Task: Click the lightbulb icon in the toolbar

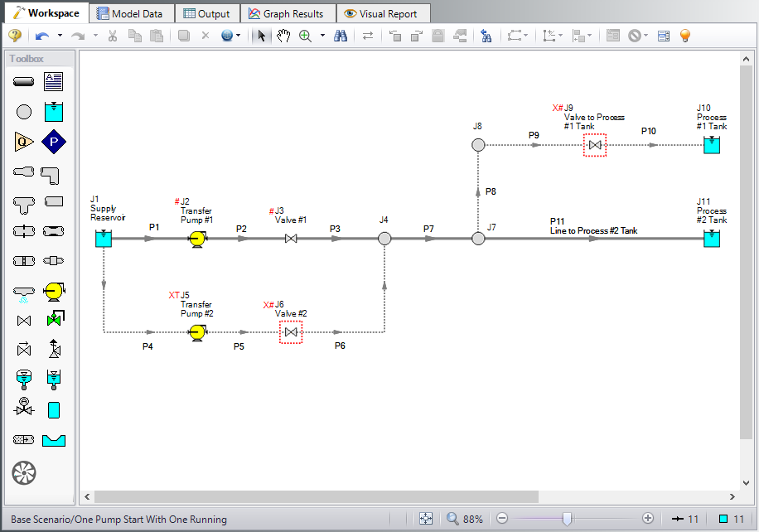Action: pos(685,36)
